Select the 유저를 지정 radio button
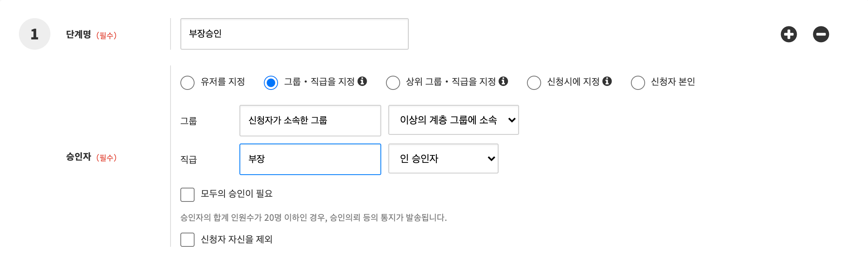Viewport: 868px width, 261px height. pos(187,83)
